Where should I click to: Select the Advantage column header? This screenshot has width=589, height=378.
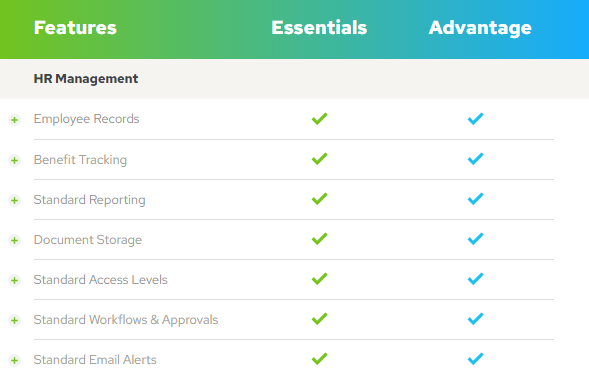pos(480,28)
